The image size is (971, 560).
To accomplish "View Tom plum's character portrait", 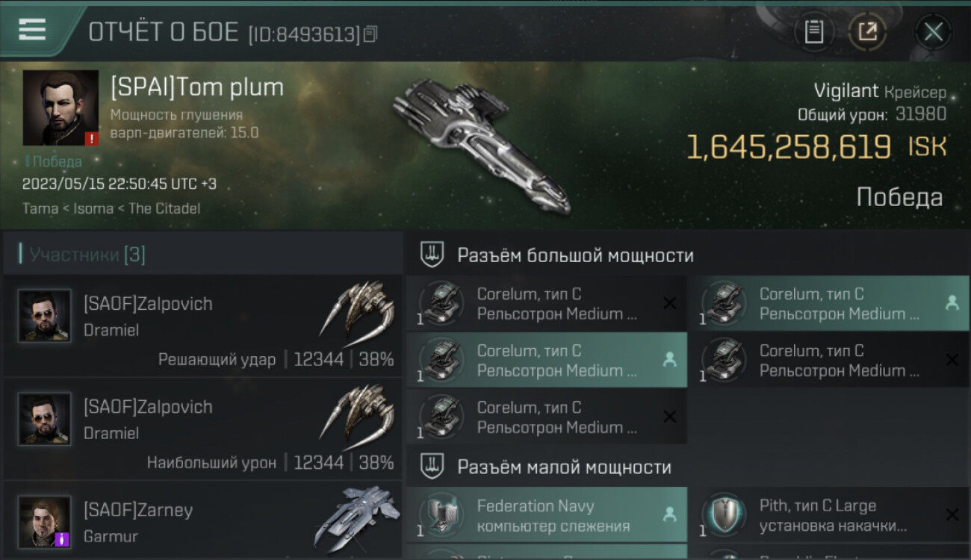I will (x=61, y=108).
